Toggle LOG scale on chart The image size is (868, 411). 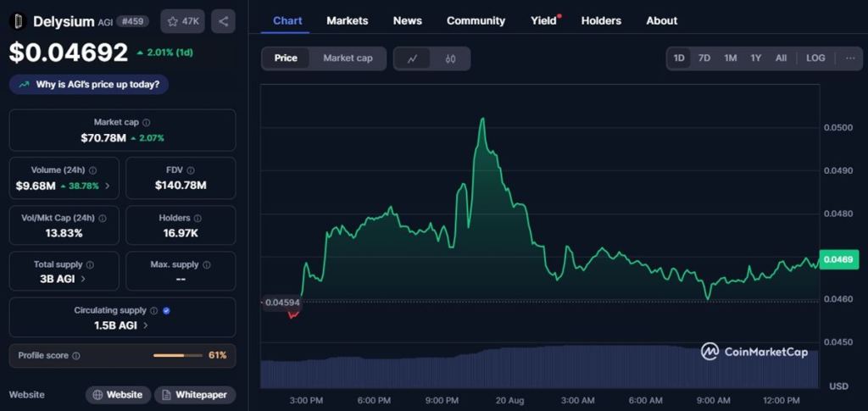(815, 58)
